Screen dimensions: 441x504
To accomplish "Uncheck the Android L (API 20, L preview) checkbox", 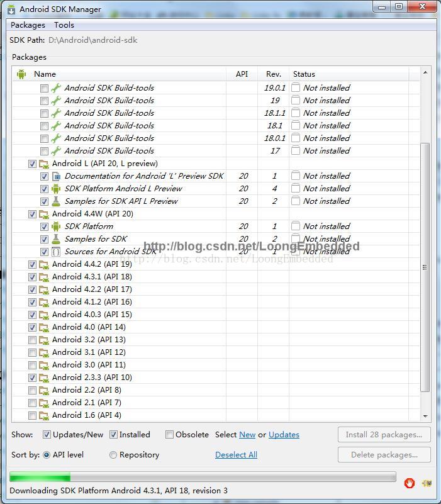I will coord(32,164).
